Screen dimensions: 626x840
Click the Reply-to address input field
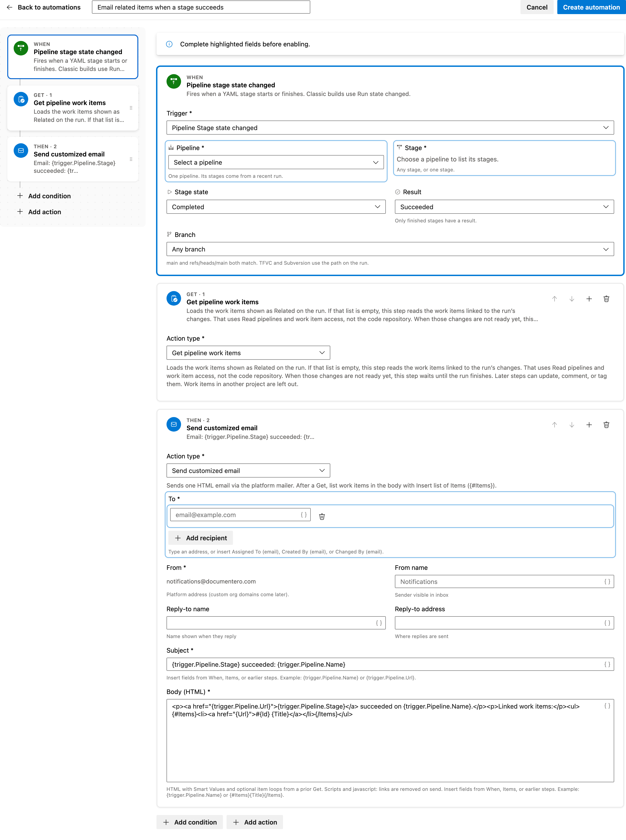(504, 623)
